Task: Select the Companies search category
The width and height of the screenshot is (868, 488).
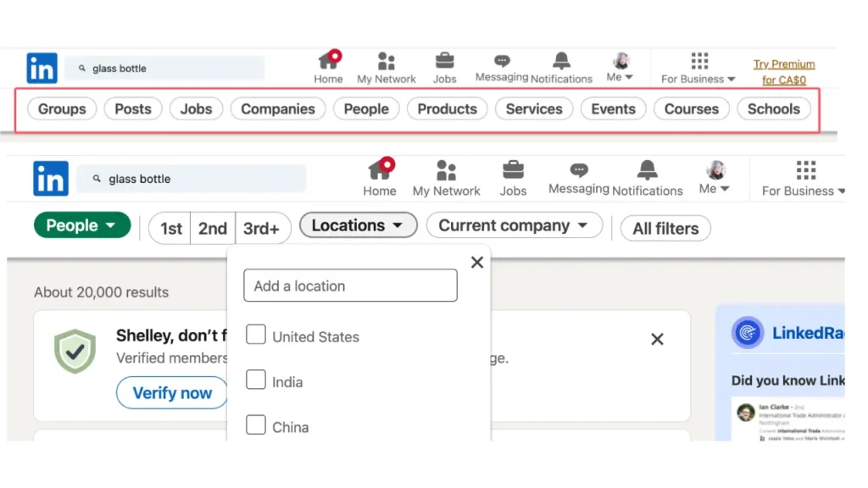Action: click(x=278, y=109)
